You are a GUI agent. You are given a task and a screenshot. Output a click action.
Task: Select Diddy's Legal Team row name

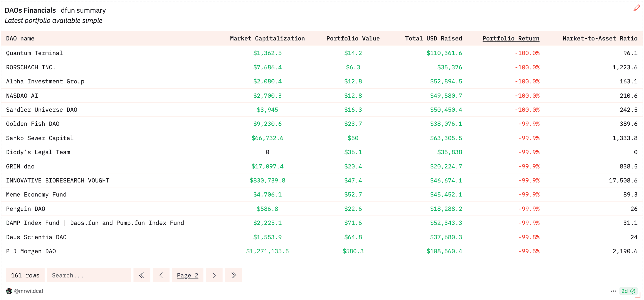pyautogui.click(x=38, y=152)
